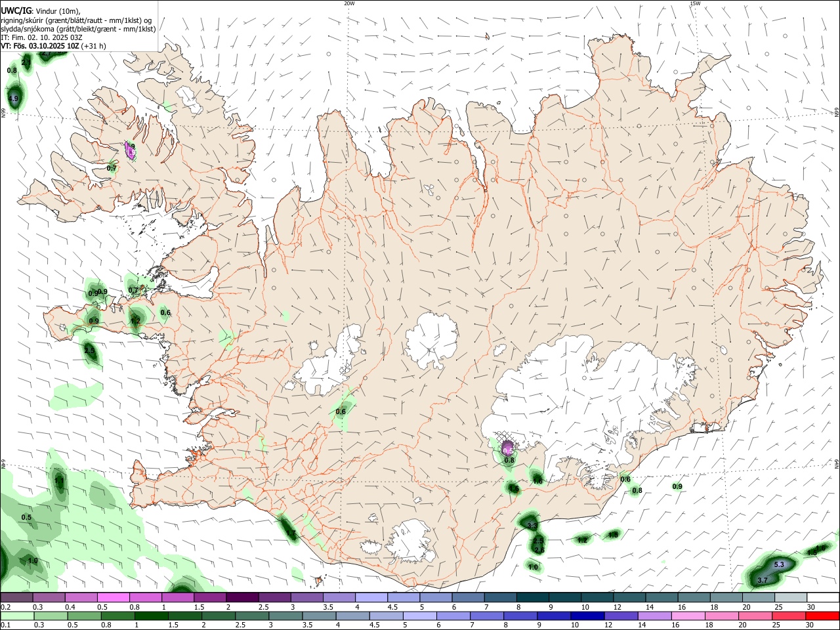
Task: Click the UWC/IG title text
Action: pos(16,11)
